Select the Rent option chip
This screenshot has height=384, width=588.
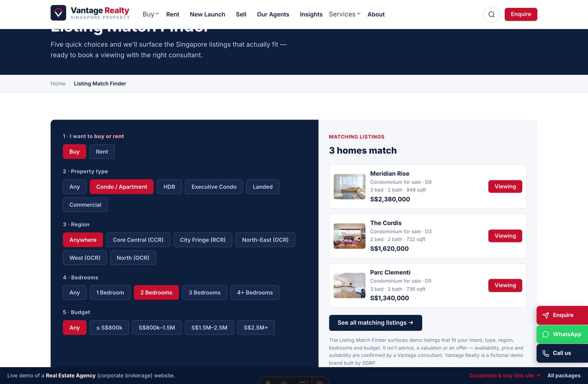pyautogui.click(x=102, y=152)
